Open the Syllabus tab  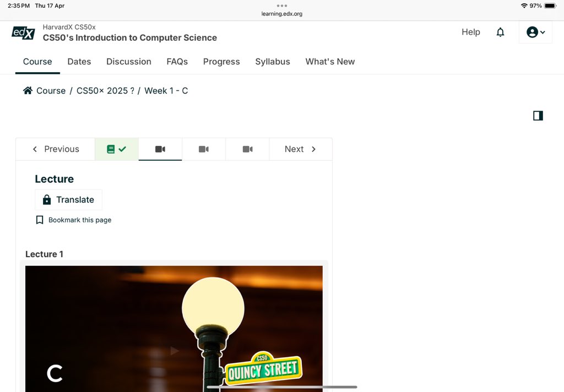273,62
